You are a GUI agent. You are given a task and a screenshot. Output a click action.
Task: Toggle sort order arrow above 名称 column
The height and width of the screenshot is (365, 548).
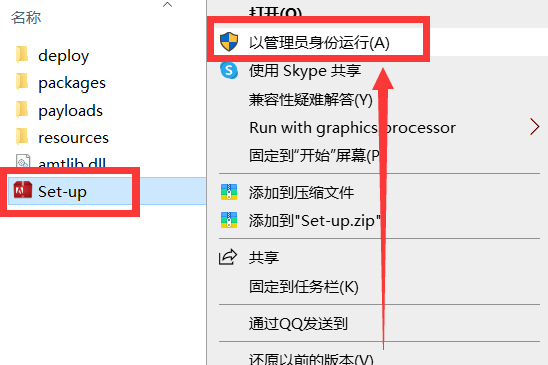168,5
